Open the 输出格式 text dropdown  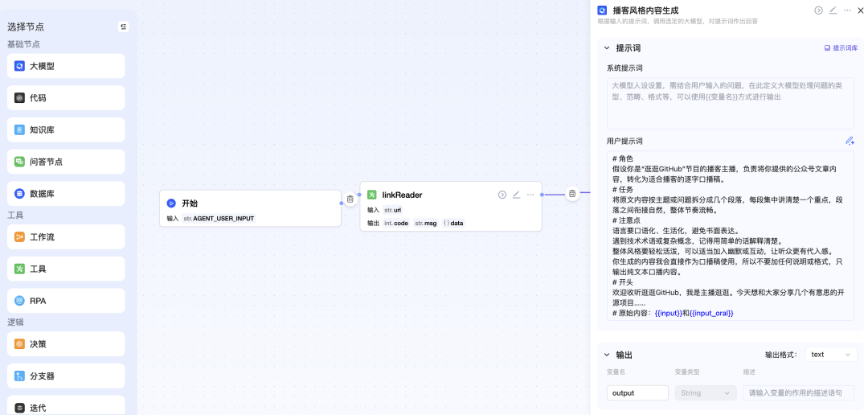[x=831, y=355]
